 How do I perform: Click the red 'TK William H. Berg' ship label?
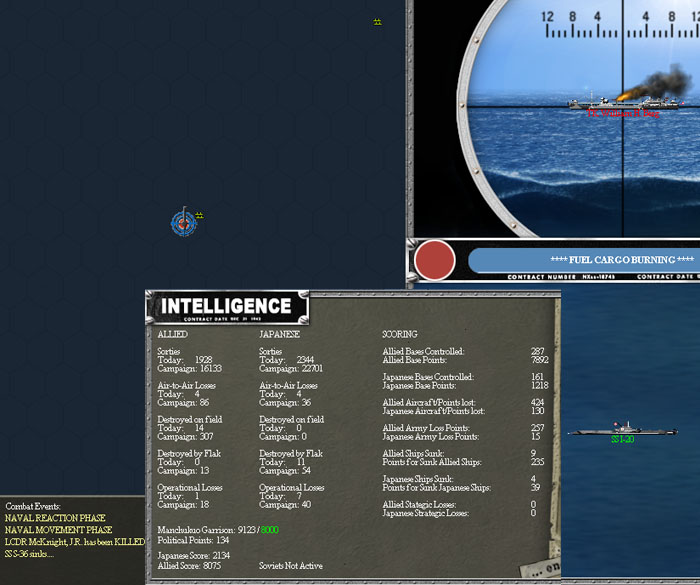[622, 113]
